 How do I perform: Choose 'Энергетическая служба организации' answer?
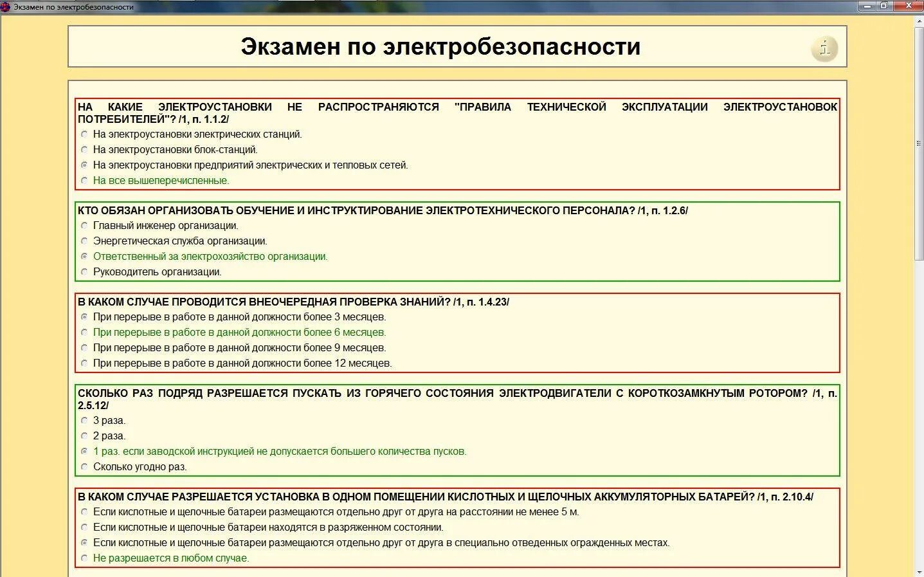click(84, 241)
